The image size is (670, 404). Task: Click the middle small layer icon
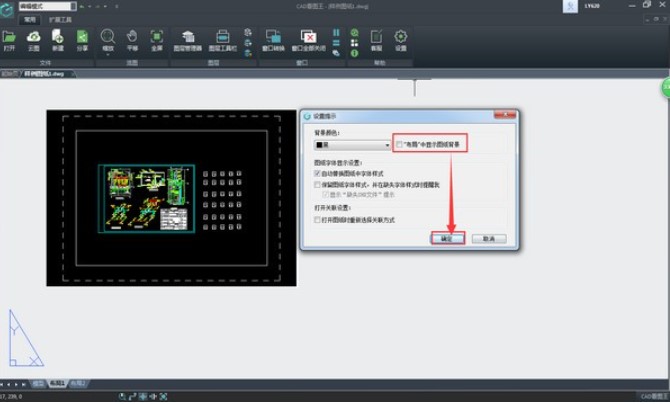[x=248, y=43]
